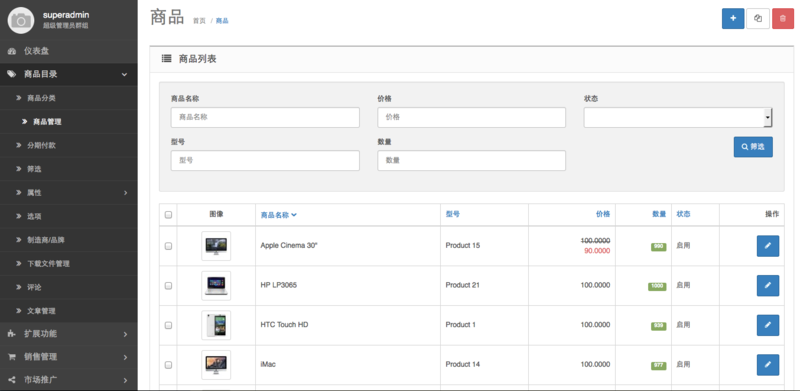Click the 商品 breadcrumb link

pyautogui.click(x=222, y=21)
